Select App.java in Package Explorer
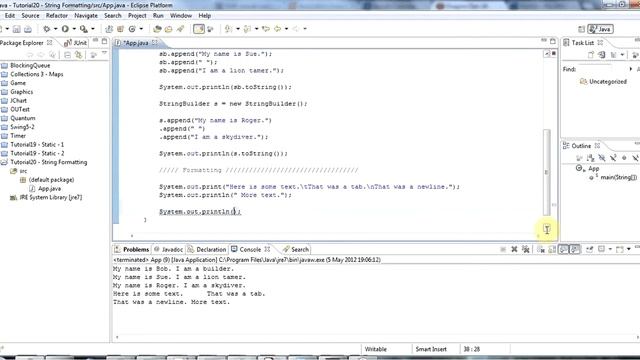The height and width of the screenshot is (360, 640). coord(49,189)
